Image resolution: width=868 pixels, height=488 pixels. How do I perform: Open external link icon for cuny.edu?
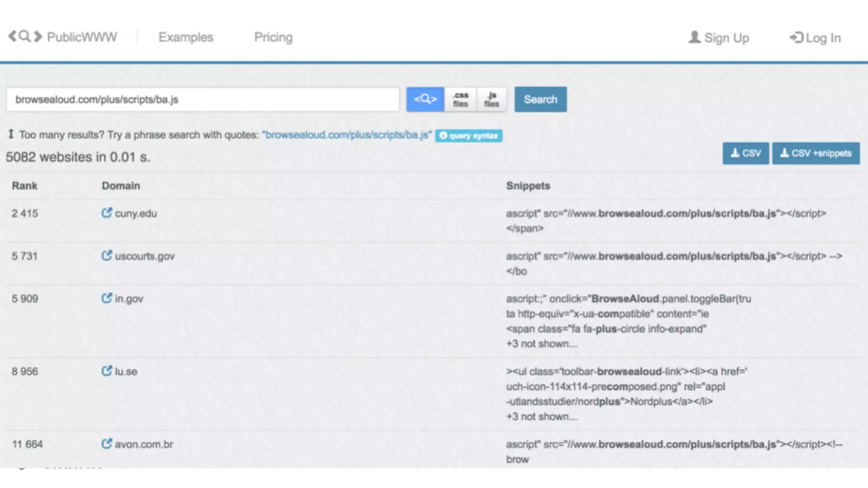point(107,213)
